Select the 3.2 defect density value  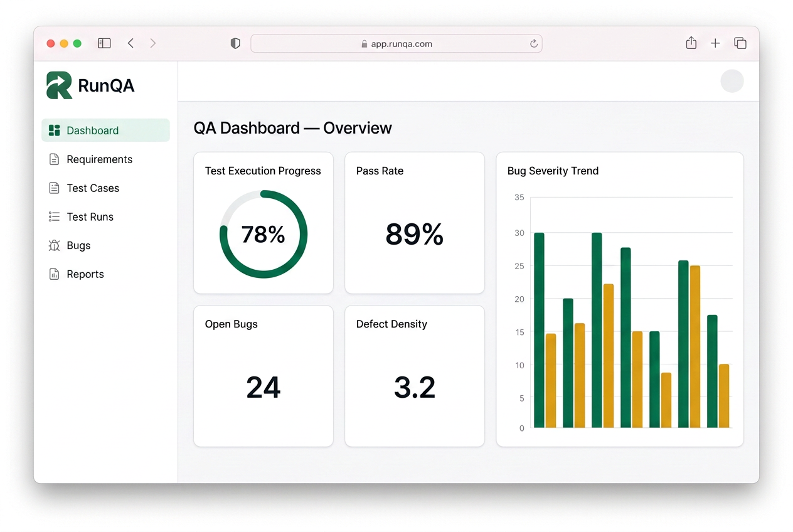coord(415,387)
